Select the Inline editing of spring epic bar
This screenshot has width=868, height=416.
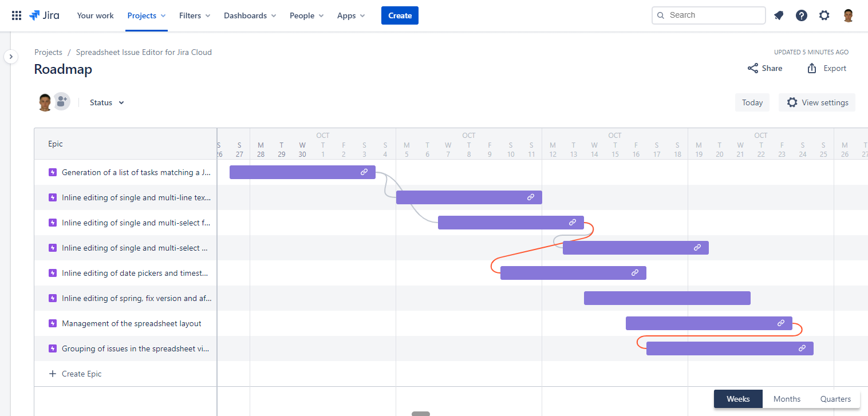(667, 298)
